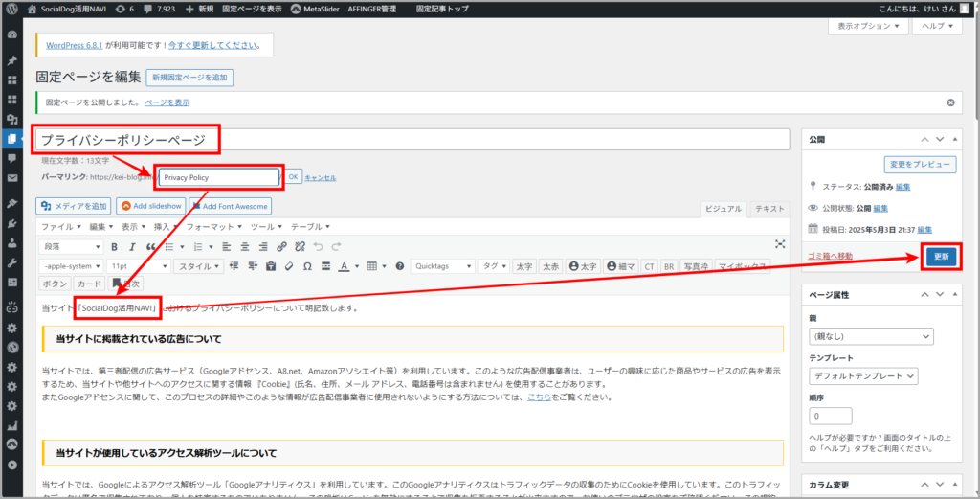
Task: Align text left in editor
Action: pos(226,246)
